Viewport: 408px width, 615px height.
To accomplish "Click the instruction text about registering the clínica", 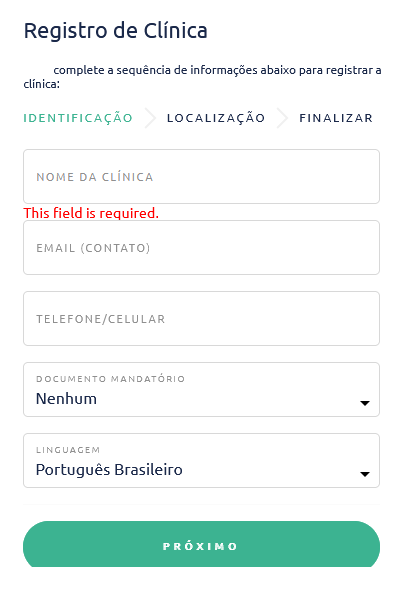I will click(202, 77).
